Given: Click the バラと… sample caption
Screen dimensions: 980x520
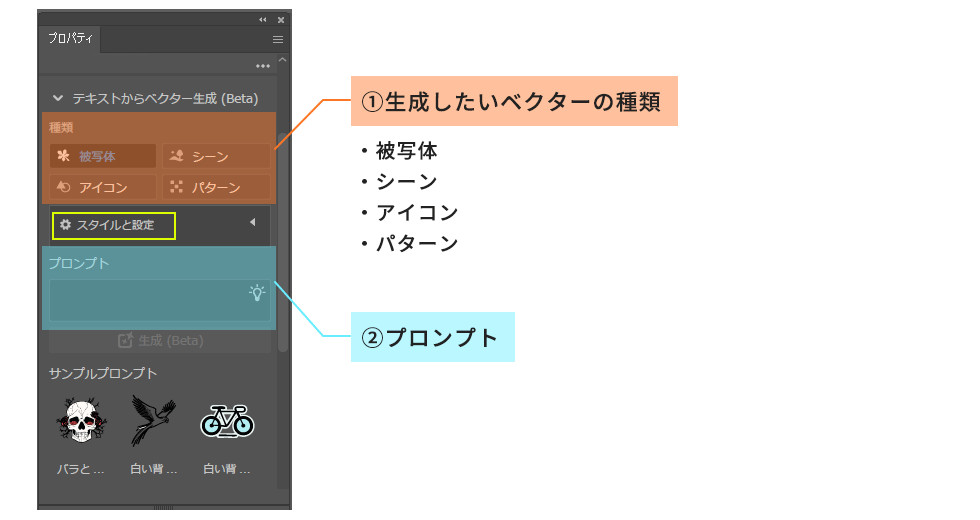Looking at the screenshot, I should [81, 469].
